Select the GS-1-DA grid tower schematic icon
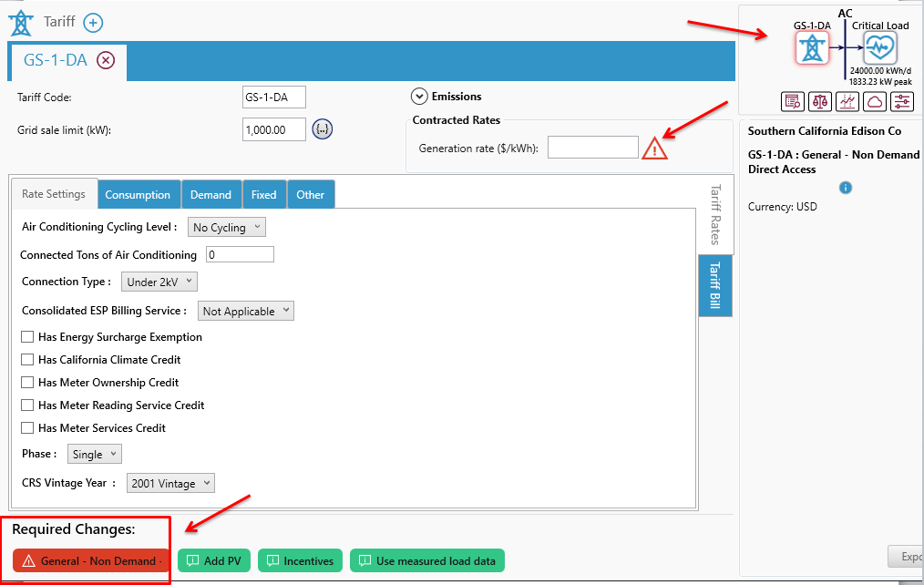 tap(811, 47)
